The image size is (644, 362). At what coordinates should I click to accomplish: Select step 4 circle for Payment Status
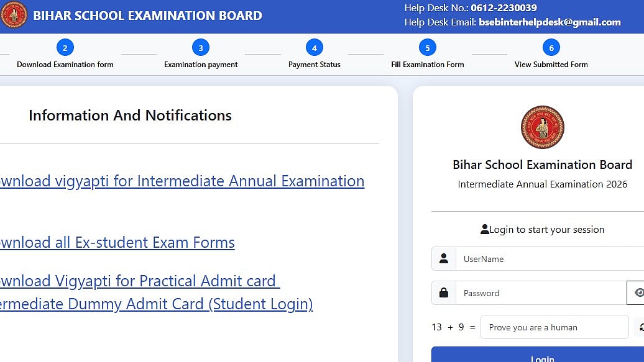click(x=314, y=47)
